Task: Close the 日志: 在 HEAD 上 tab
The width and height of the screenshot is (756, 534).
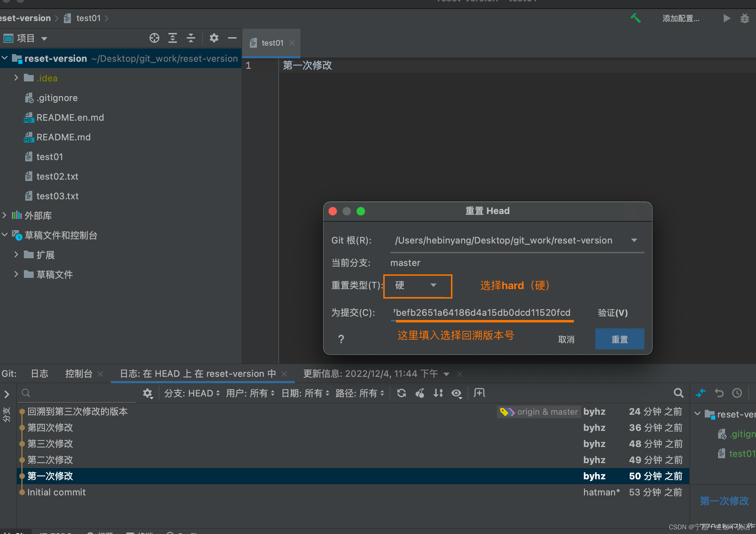Action: click(285, 374)
